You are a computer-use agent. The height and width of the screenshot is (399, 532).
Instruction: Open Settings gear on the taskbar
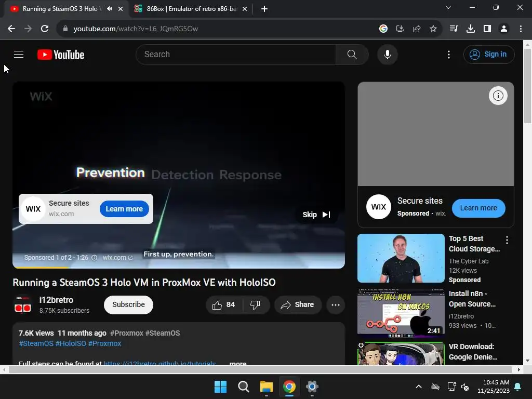tap(312, 387)
